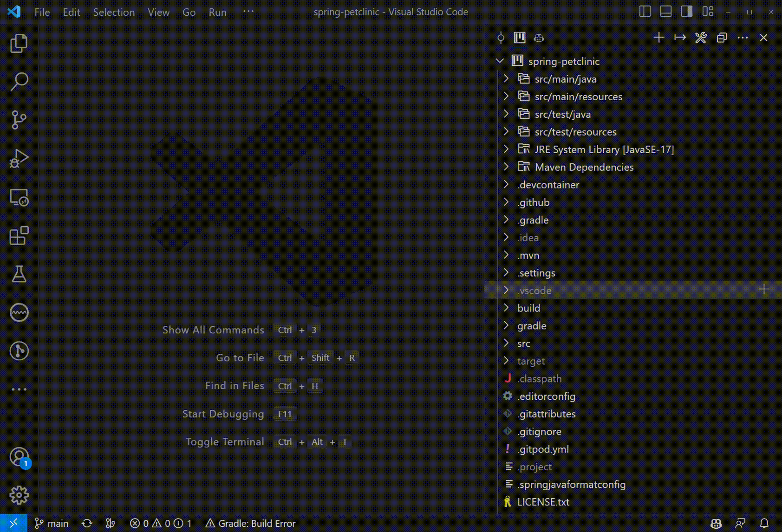Collapse the spring-petclinic project root

point(500,61)
